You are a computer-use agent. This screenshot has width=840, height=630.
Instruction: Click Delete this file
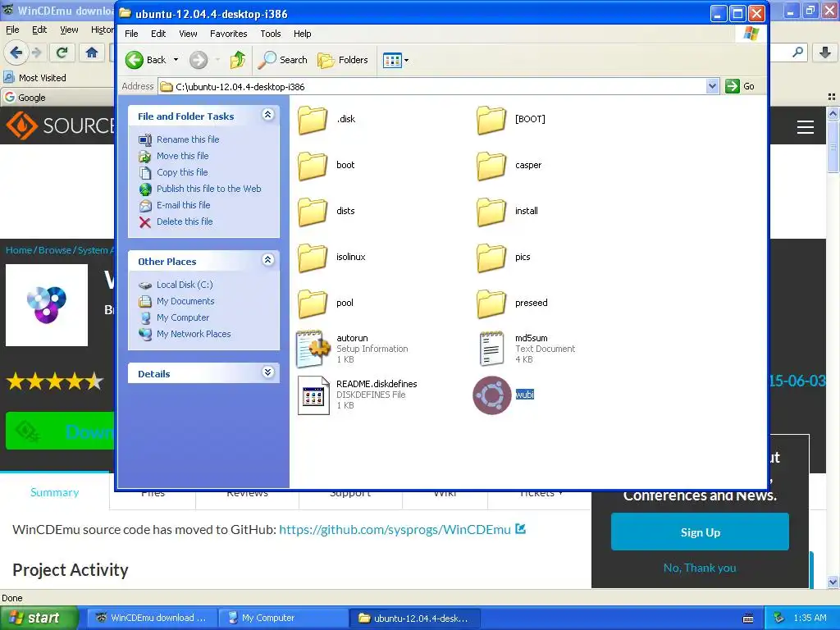point(185,221)
